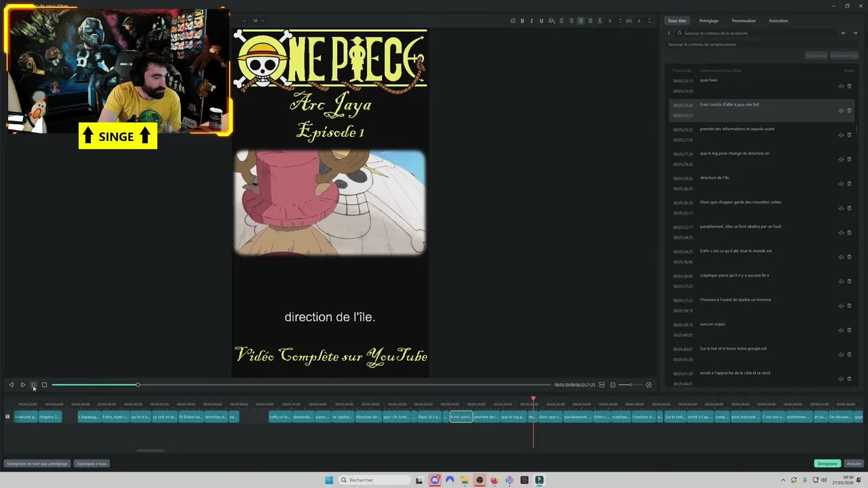This screenshot has width=868, height=488.
Task: Toggle underline text formatting
Action: 540,21
